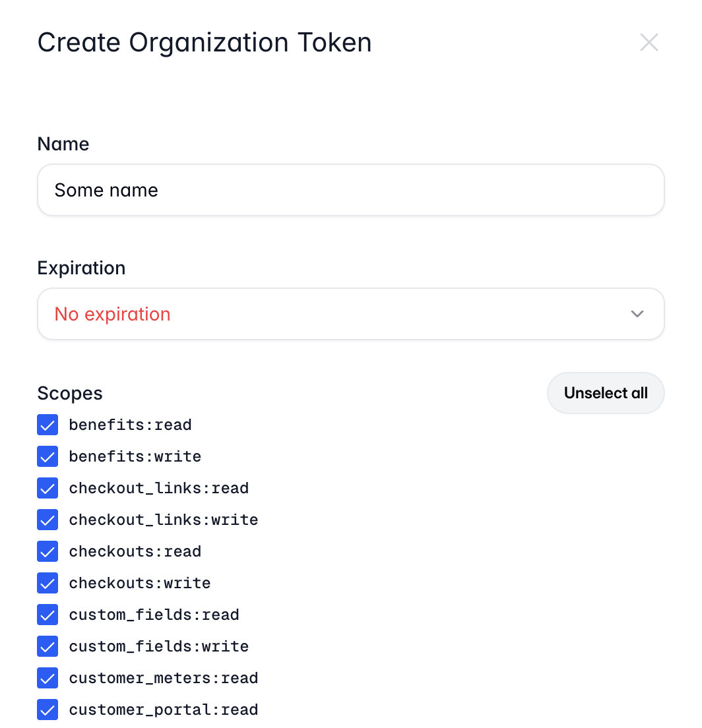Uncheck the checkout_links:write scope
The image size is (702, 728).
tap(48, 520)
